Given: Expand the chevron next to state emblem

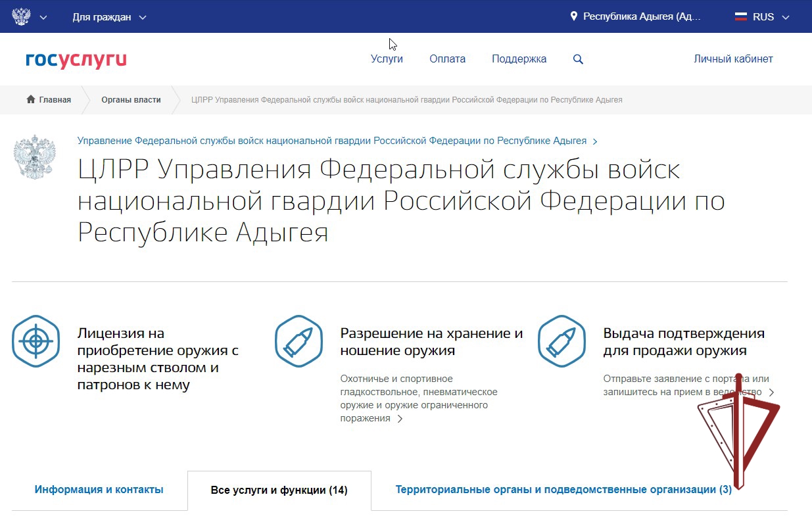Looking at the screenshot, I should 43,17.
